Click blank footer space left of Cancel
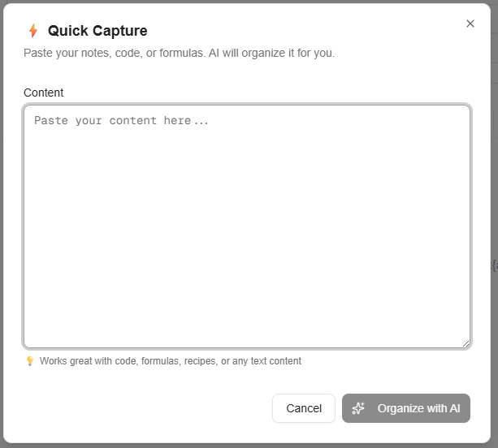 point(146,408)
